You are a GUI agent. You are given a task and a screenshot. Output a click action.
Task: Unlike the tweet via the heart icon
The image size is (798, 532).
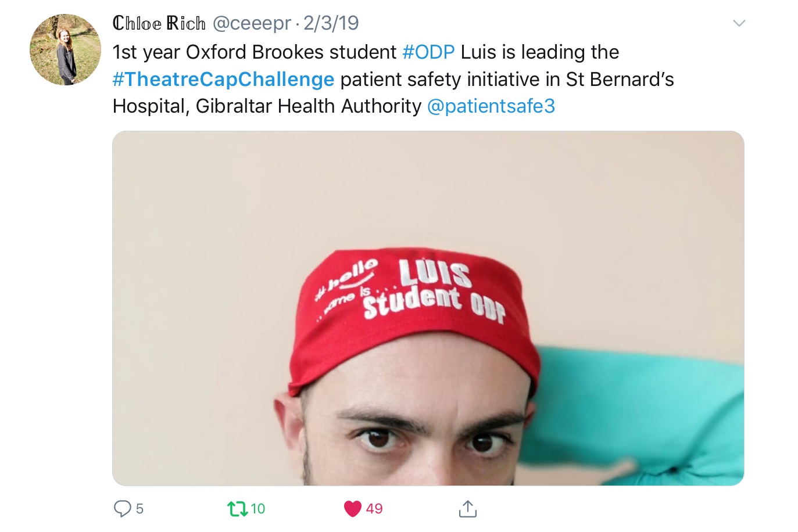point(353,509)
